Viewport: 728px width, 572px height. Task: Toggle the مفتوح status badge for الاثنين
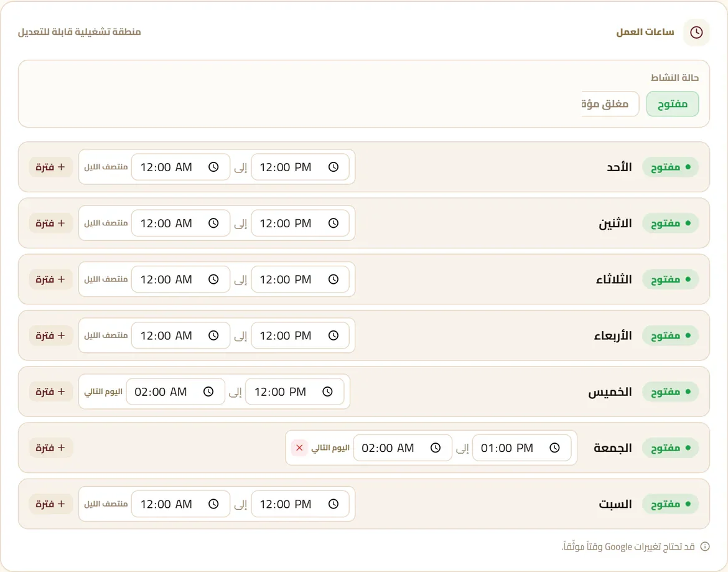click(670, 223)
